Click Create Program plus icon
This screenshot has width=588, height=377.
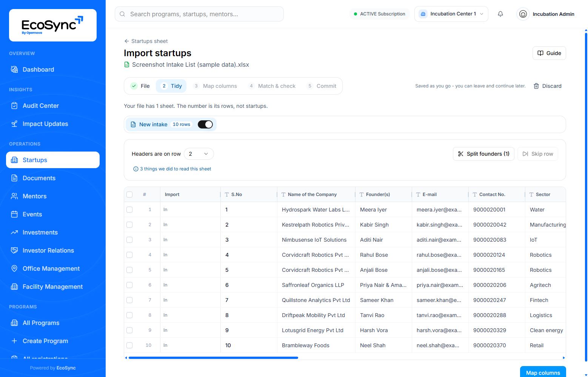(14, 341)
